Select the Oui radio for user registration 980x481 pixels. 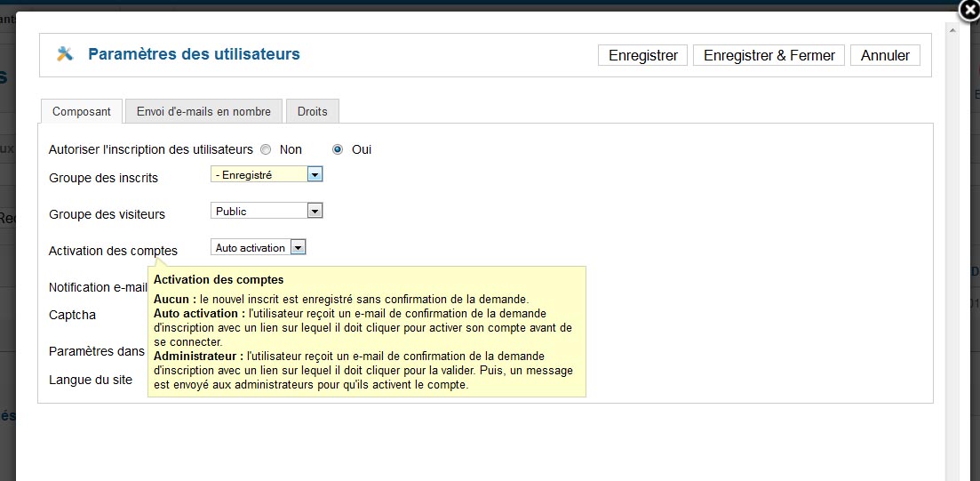tap(339, 149)
